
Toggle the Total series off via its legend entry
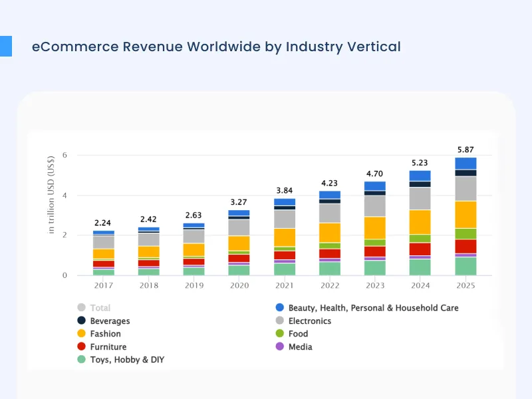(x=98, y=308)
